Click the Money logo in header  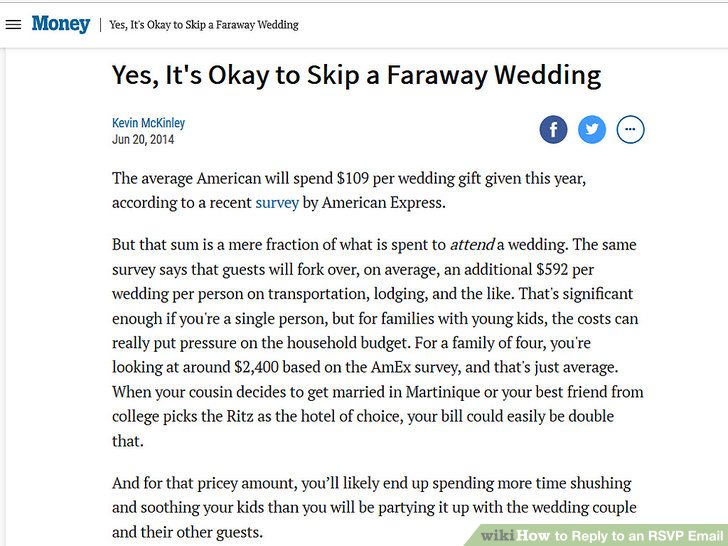[61, 24]
